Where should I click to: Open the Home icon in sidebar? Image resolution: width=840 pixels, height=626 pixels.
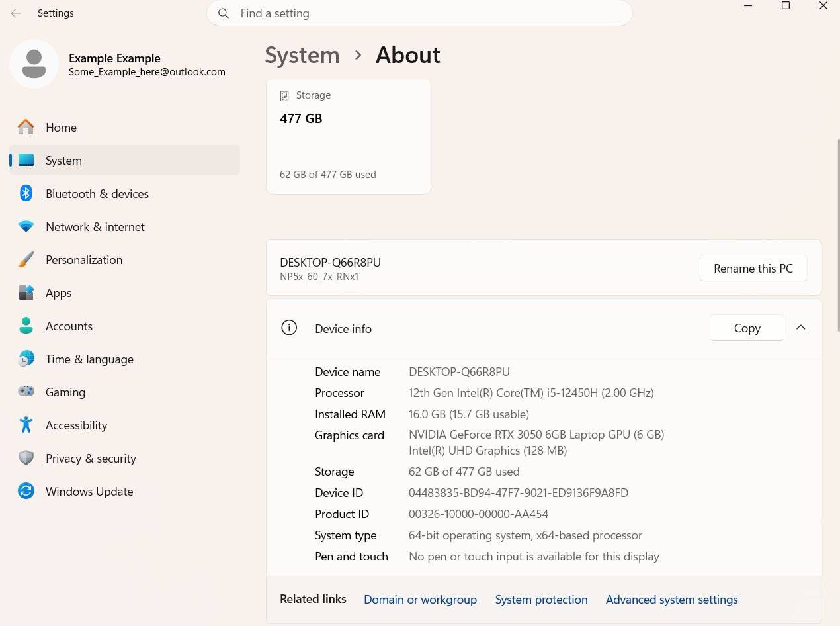tap(26, 127)
